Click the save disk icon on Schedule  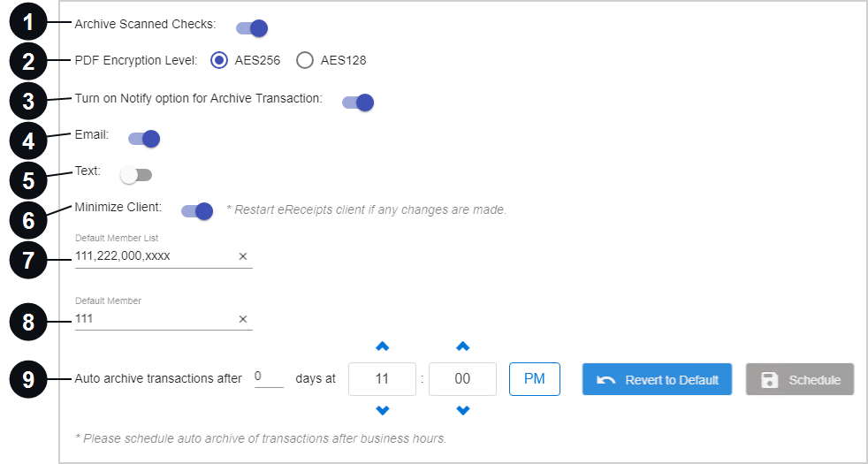(x=770, y=380)
